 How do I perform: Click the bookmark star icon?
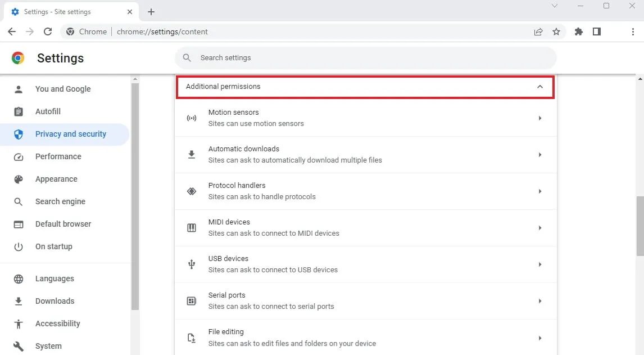[x=556, y=32]
